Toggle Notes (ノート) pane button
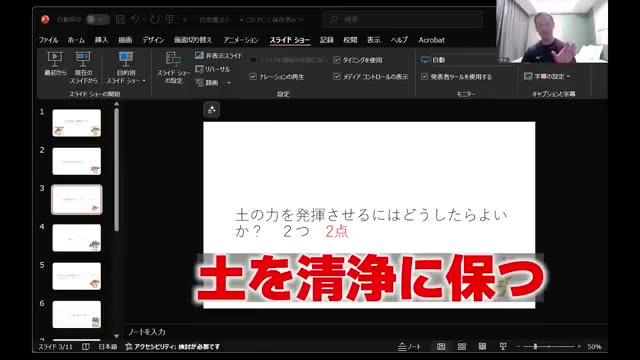The width and height of the screenshot is (640, 360). (409, 347)
